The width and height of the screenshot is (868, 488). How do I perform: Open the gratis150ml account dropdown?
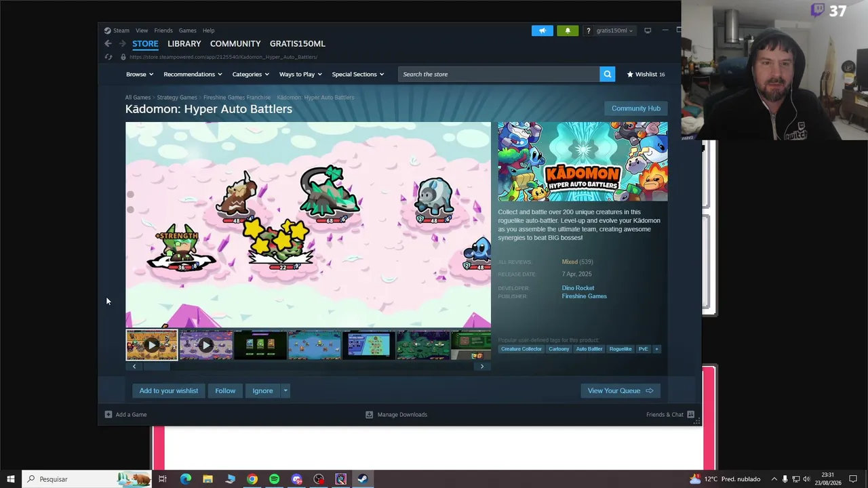pyautogui.click(x=614, y=30)
